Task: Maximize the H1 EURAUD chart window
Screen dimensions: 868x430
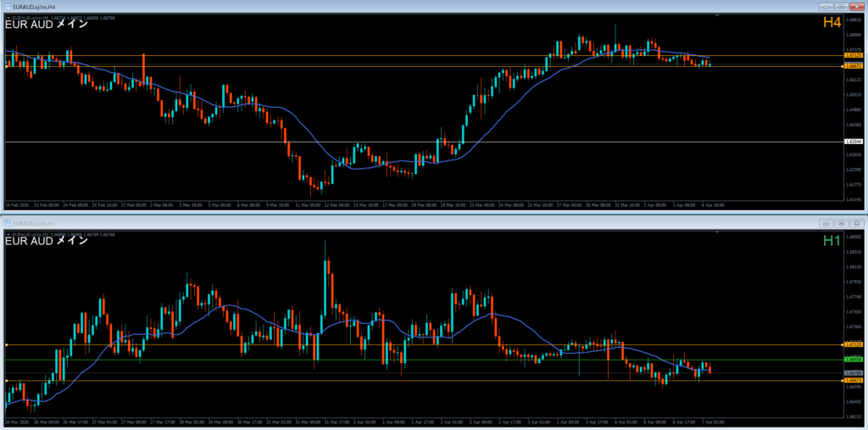Action: tap(840, 222)
